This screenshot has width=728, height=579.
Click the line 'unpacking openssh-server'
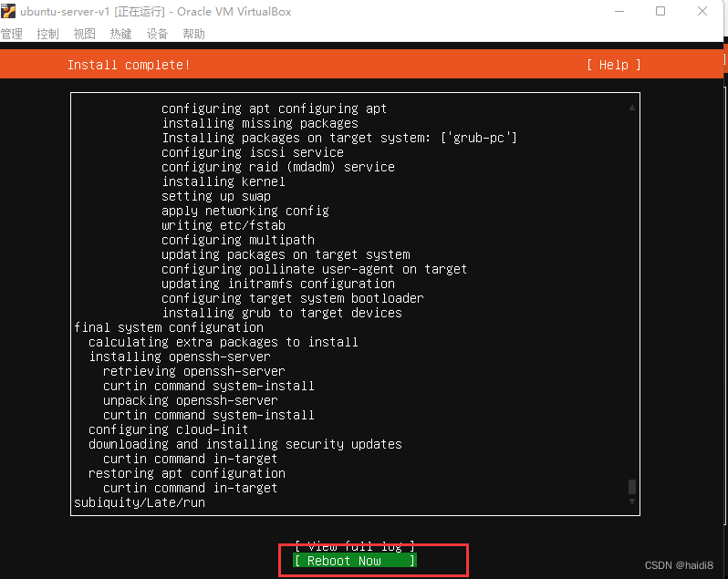click(x=191, y=401)
